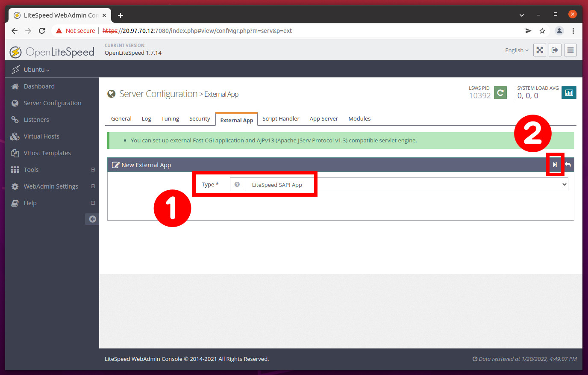Open the Type dropdown showing LiteSpeed SAPI App

[406, 184]
